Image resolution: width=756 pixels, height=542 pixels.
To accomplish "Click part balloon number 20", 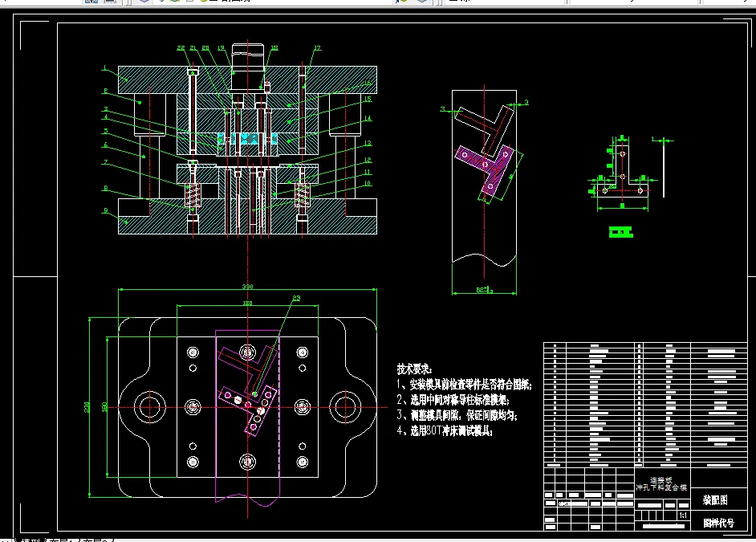I will (206, 47).
